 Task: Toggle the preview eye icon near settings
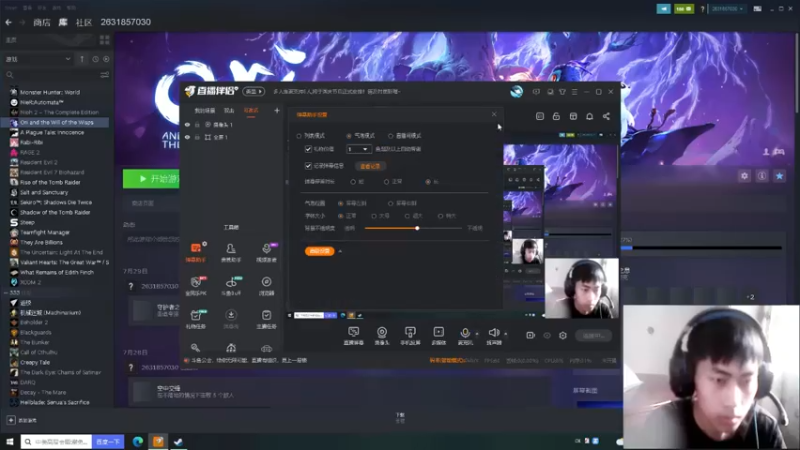pyautogui.click(x=547, y=335)
